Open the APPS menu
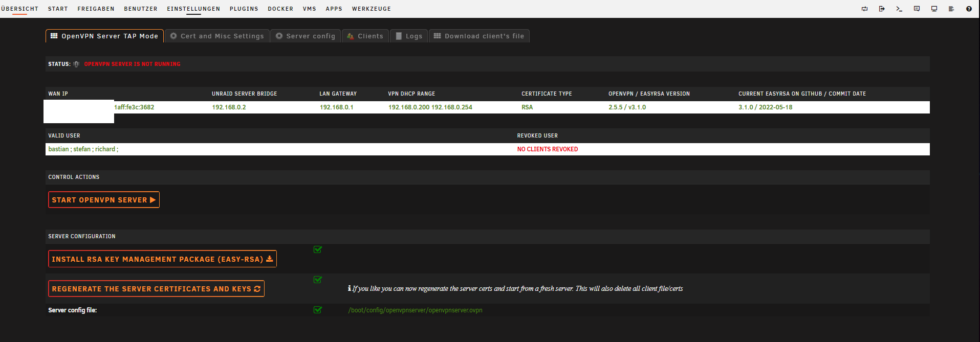 pyautogui.click(x=334, y=9)
